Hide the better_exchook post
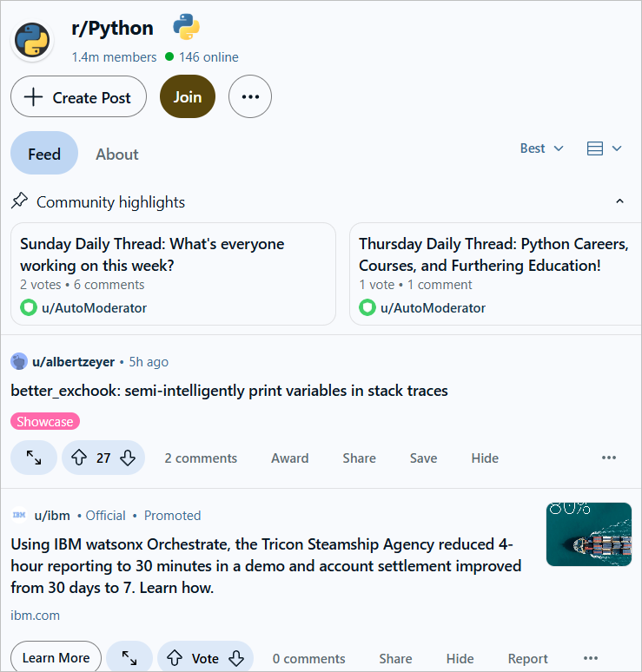The width and height of the screenshot is (642, 672). pos(485,458)
